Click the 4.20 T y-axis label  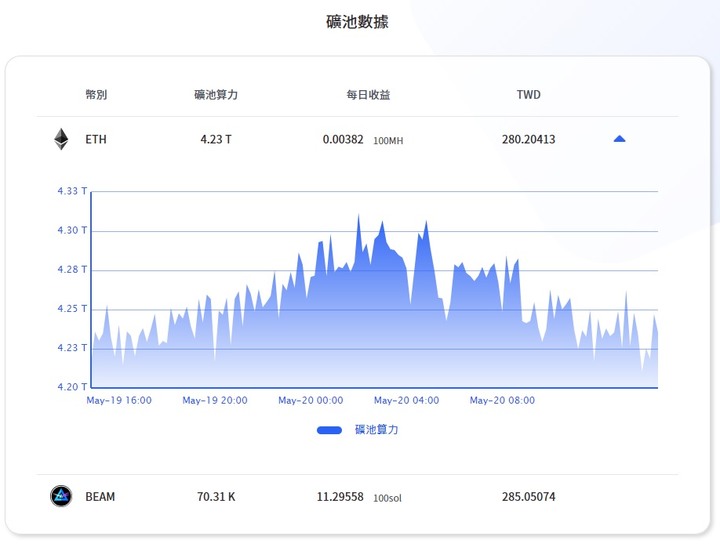coord(72,387)
